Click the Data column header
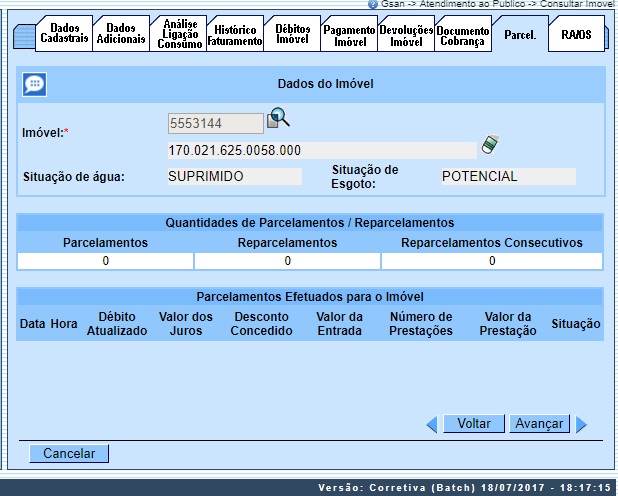This screenshot has height=496, width=618. tap(33, 324)
